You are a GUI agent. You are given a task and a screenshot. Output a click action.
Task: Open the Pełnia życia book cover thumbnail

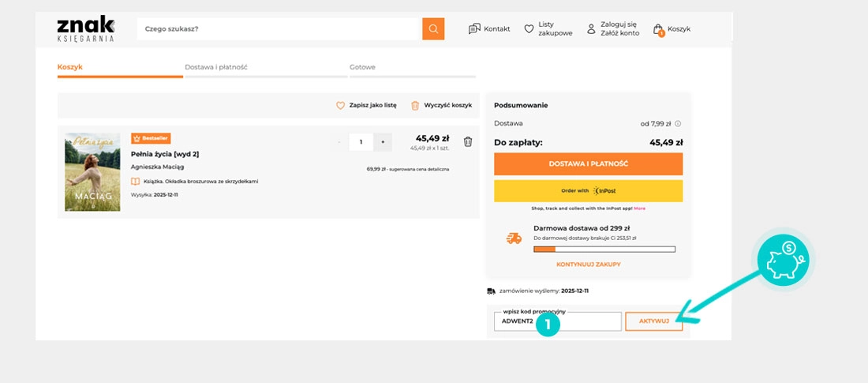(x=92, y=172)
